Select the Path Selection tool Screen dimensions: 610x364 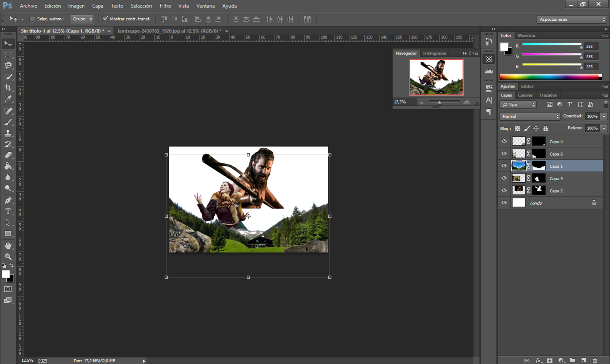[8, 223]
